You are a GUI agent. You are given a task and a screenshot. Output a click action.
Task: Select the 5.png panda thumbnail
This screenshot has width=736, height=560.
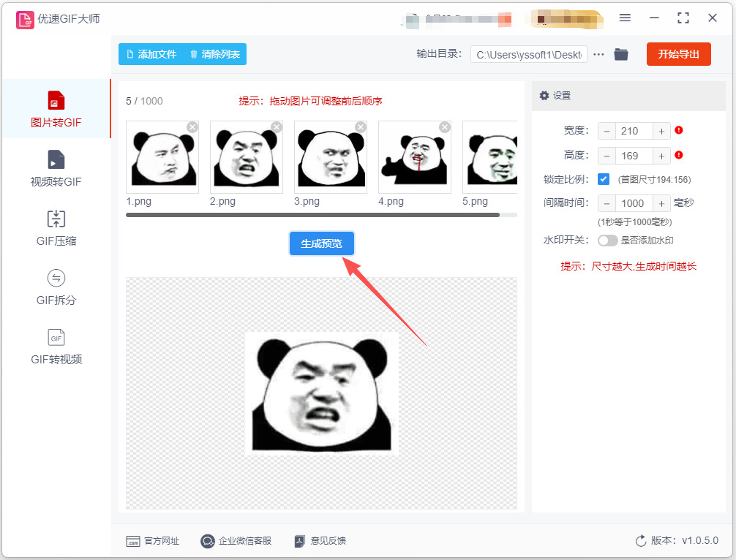pos(489,157)
